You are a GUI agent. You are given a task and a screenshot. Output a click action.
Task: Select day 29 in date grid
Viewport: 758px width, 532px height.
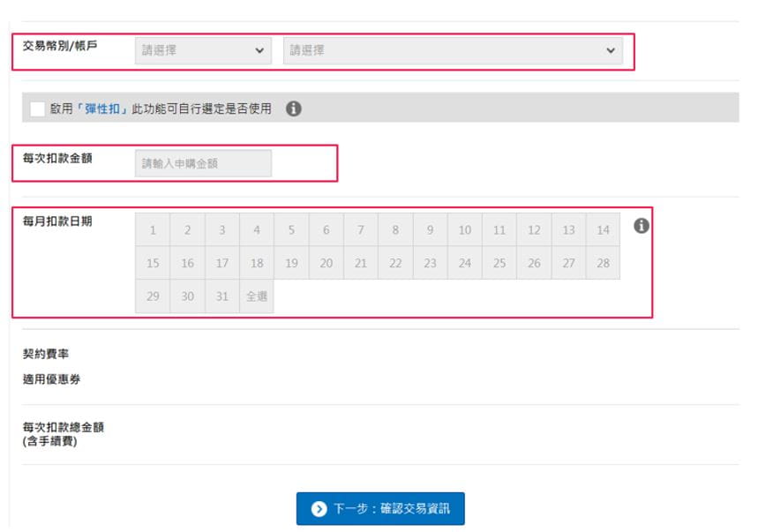pyautogui.click(x=153, y=296)
